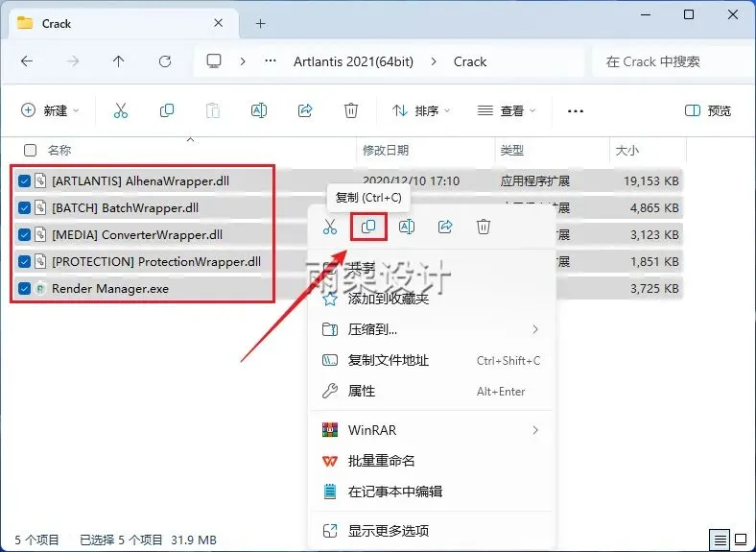The width and height of the screenshot is (756, 552).
Task: Refresh the Crack folder view
Action: 165,61
